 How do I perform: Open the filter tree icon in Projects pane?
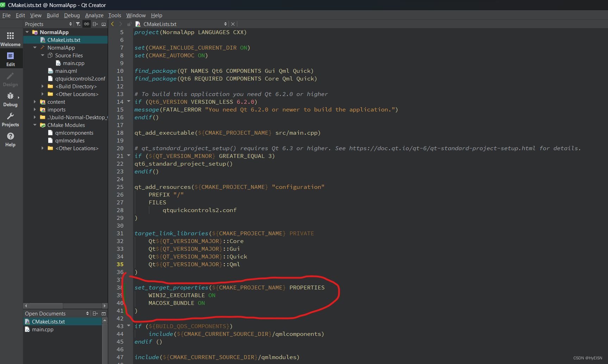point(78,24)
